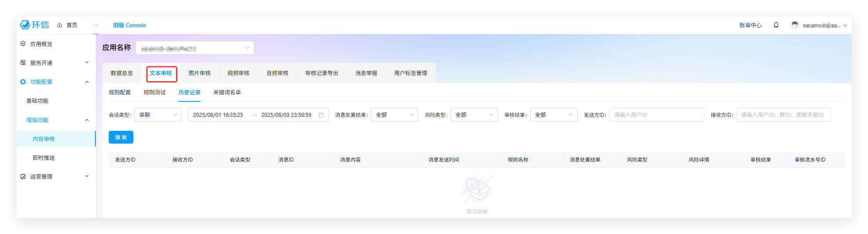Click the 运营管理 sidebar icon
The height and width of the screenshot is (234, 868).
click(23, 176)
